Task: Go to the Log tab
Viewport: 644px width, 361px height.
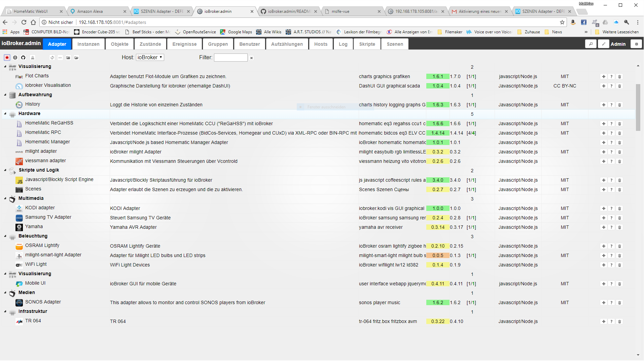Action: coord(343,44)
